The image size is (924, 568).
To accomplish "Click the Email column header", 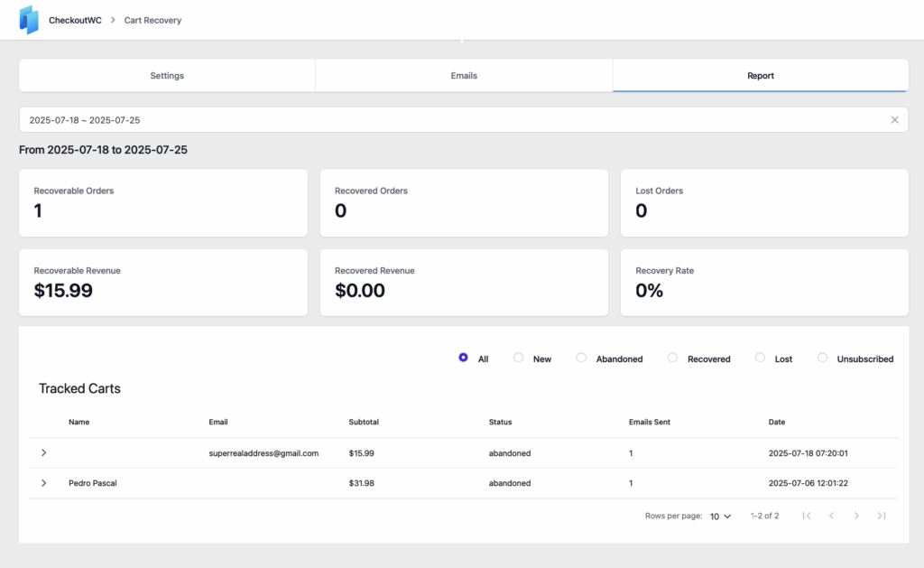I will click(x=218, y=422).
